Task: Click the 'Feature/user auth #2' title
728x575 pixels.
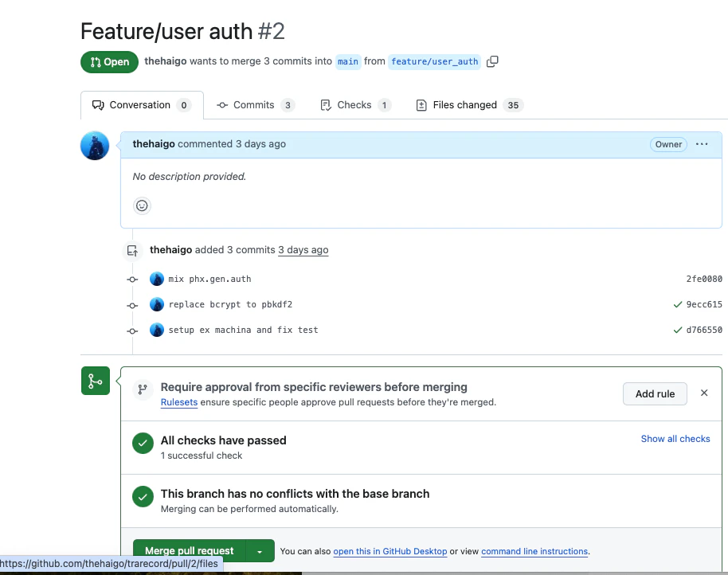Action: click(182, 32)
